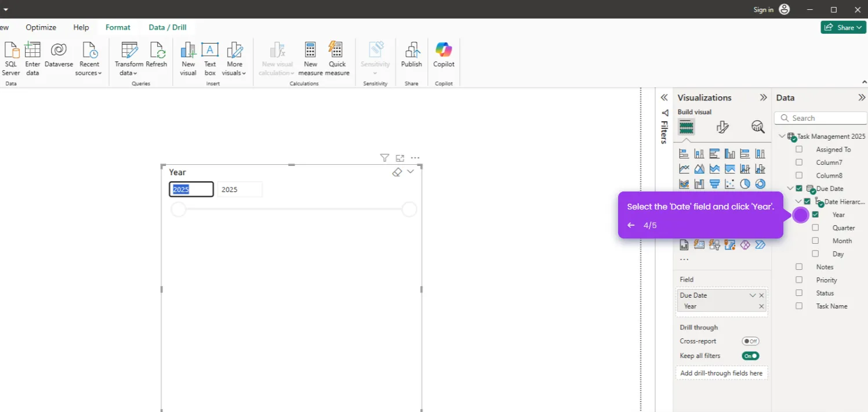Image resolution: width=868 pixels, height=412 pixels.
Task: Check the Task Name field
Action: pyautogui.click(x=799, y=306)
